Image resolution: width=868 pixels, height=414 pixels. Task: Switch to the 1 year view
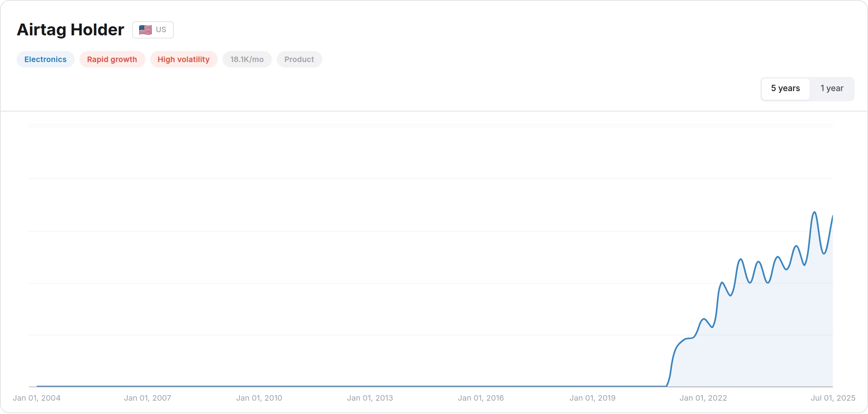coord(832,88)
